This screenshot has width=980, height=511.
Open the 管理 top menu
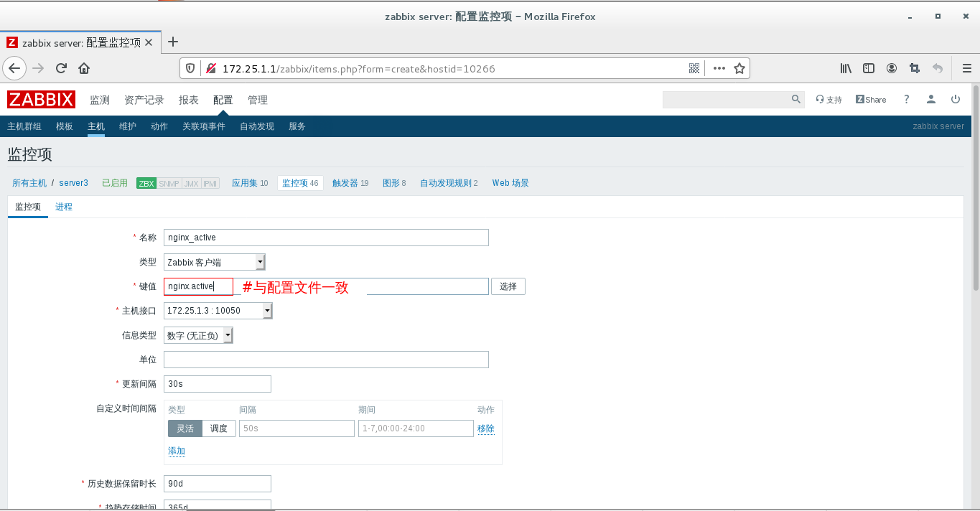point(258,100)
